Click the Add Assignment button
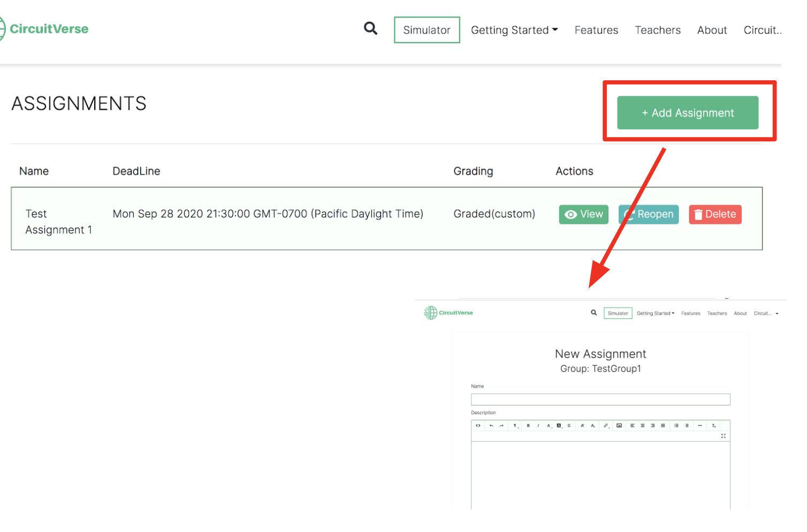Image resolution: width=807 pixels, height=532 pixels. coord(688,113)
